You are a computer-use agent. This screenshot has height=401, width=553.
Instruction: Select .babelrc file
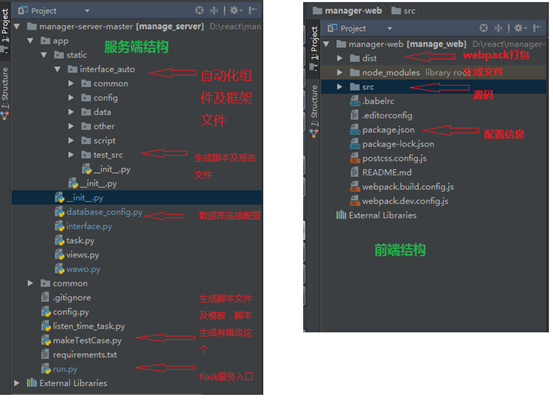pyautogui.click(x=372, y=101)
